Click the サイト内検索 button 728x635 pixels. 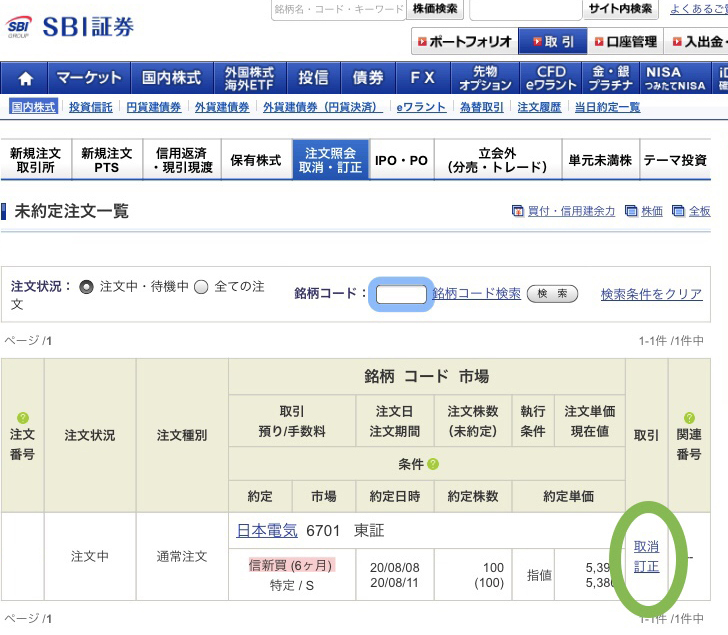[x=620, y=9]
